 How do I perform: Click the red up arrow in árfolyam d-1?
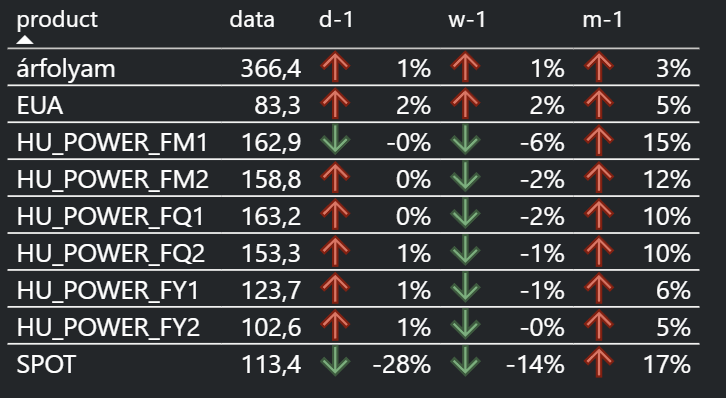(335, 67)
